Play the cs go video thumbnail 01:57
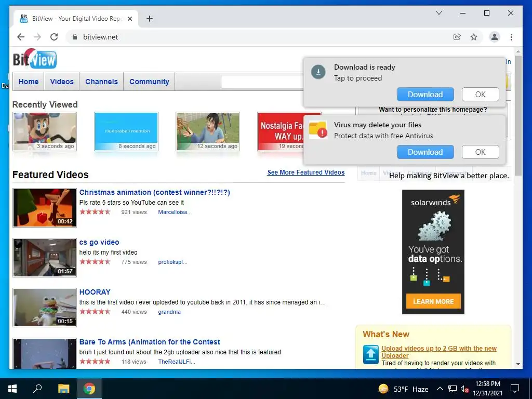The image size is (532, 399). click(45, 258)
